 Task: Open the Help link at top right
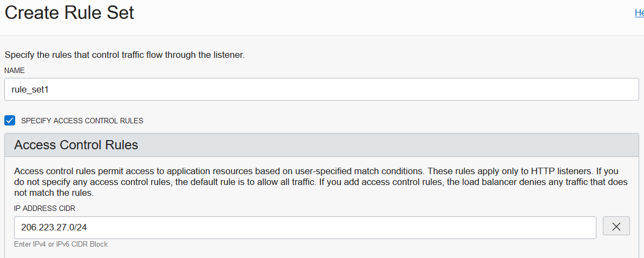click(x=639, y=12)
